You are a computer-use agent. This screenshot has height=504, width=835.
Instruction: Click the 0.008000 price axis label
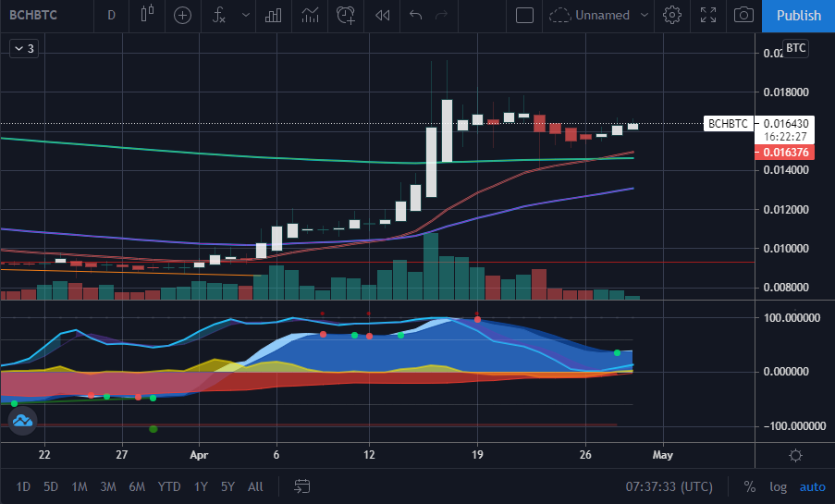pos(785,288)
